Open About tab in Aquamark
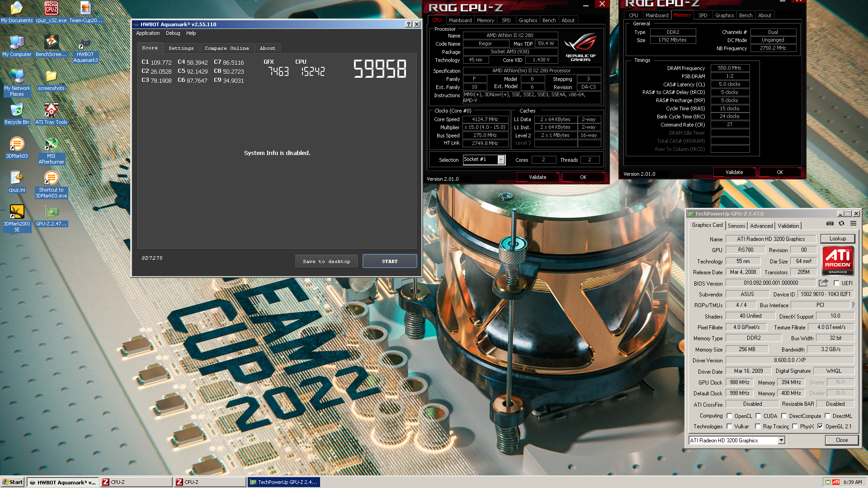Image resolution: width=868 pixels, height=488 pixels. click(267, 48)
